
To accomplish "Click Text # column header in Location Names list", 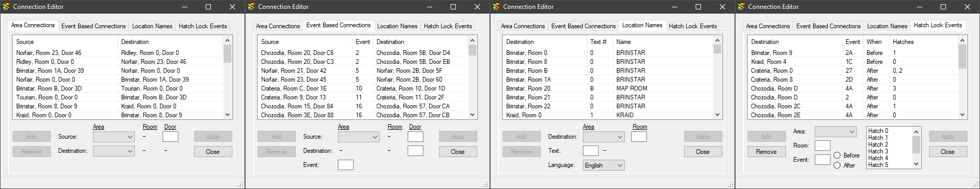I will pyautogui.click(x=600, y=42).
